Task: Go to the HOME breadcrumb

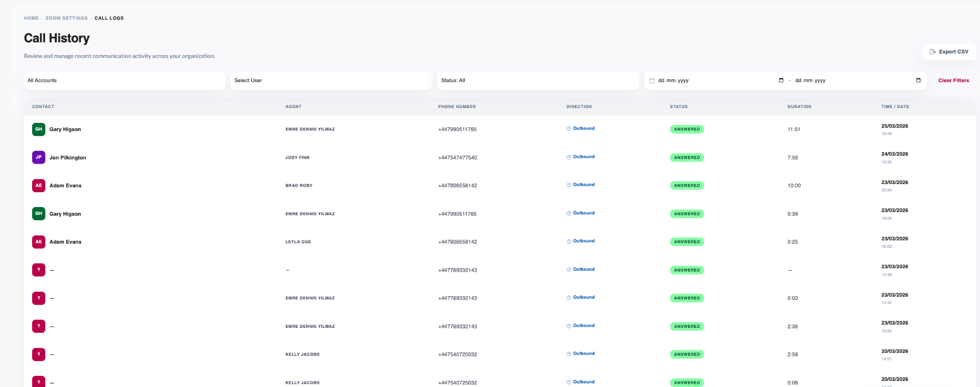Action: 31,18
